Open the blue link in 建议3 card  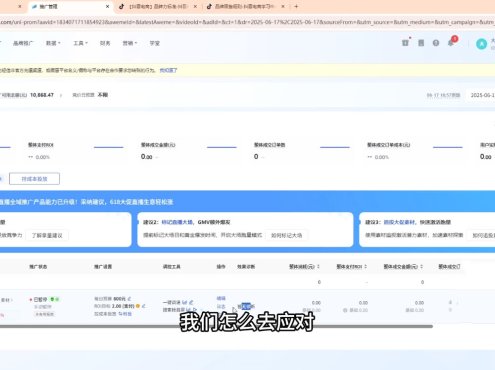[x=399, y=222]
